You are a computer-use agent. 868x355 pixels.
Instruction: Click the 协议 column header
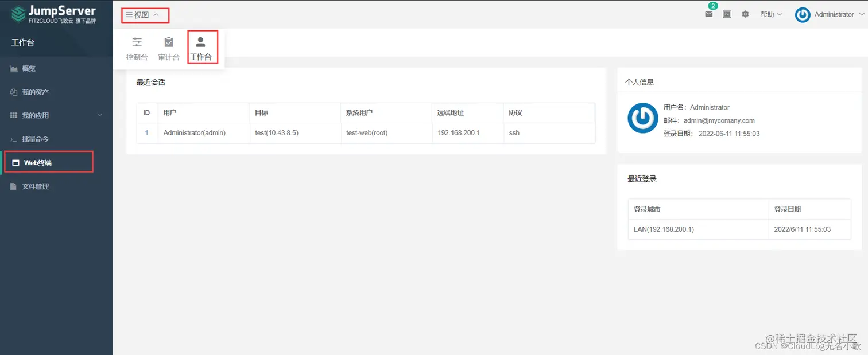[x=549, y=113]
